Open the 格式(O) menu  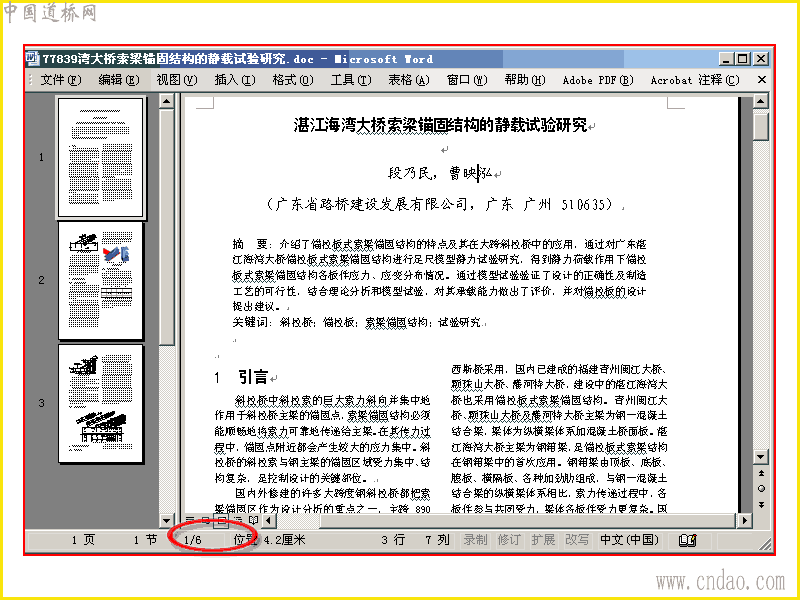293,80
